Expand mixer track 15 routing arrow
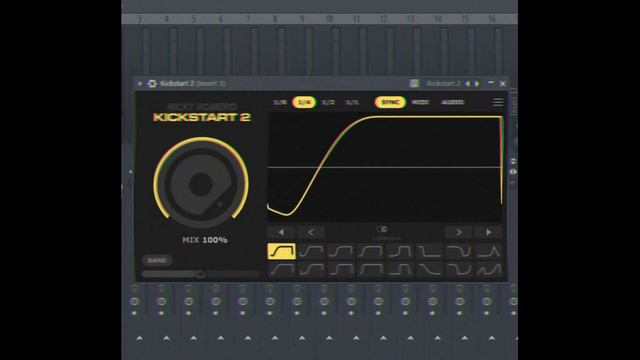This screenshot has height=360, width=640. coord(465,338)
